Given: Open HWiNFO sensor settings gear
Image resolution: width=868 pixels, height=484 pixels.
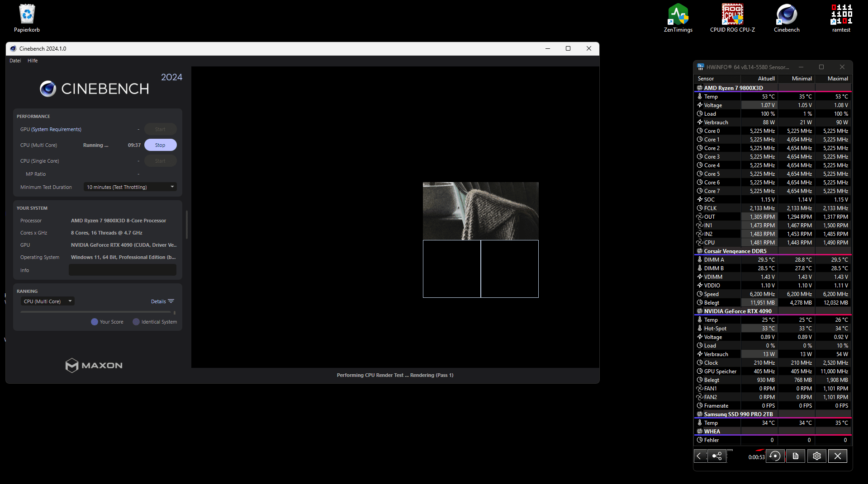Looking at the screenshot, I should [x=816, y=456].
